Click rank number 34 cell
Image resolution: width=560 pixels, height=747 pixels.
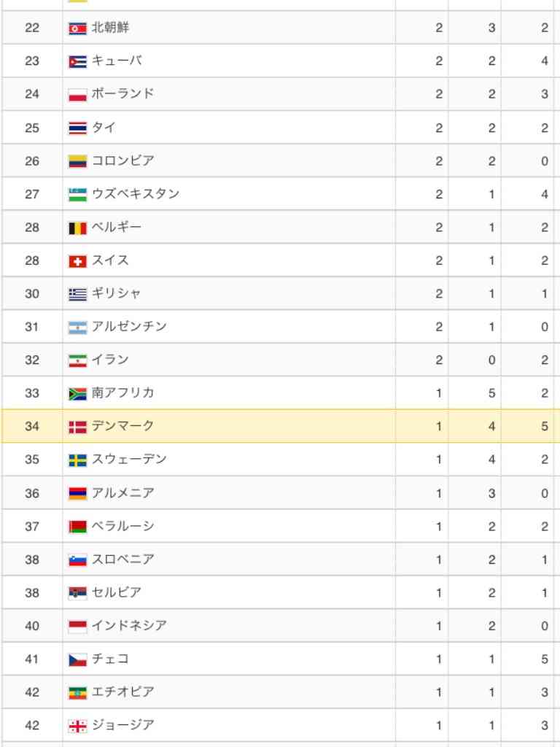click(32, 426)
